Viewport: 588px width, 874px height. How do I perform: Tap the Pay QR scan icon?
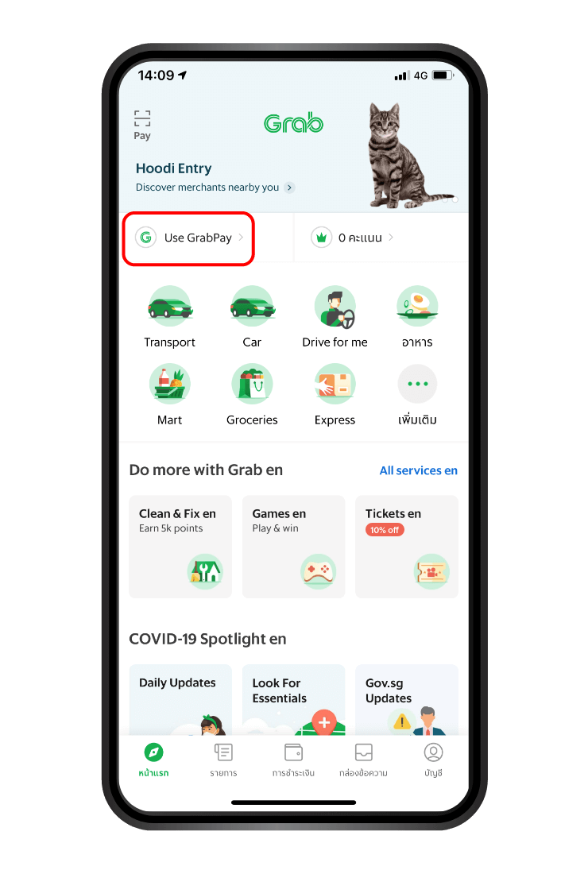click(142, 118)
